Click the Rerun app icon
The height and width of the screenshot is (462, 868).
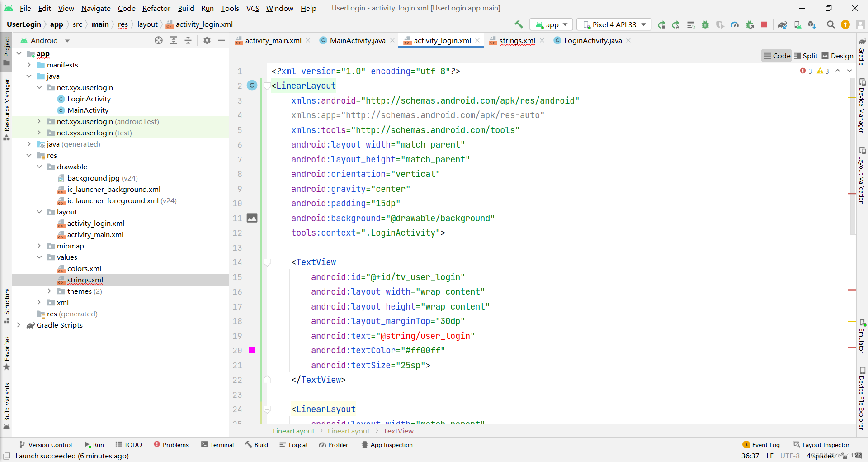point(661,24)
